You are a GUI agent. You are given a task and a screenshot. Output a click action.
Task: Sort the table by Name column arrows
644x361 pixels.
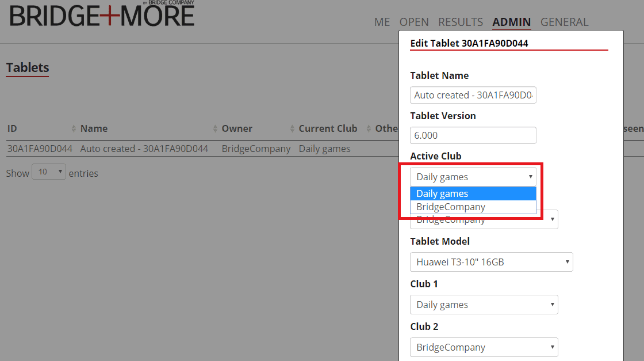pyautogui.click(x=215, y=129)
